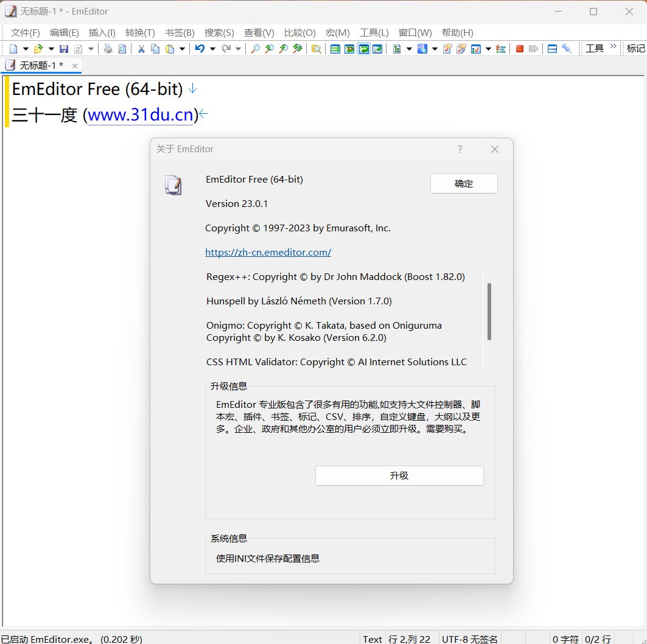This screenshot has width=647, height=644.
Task: Expand the outline tree icon dropdown arrow
Action: (410, 49)
